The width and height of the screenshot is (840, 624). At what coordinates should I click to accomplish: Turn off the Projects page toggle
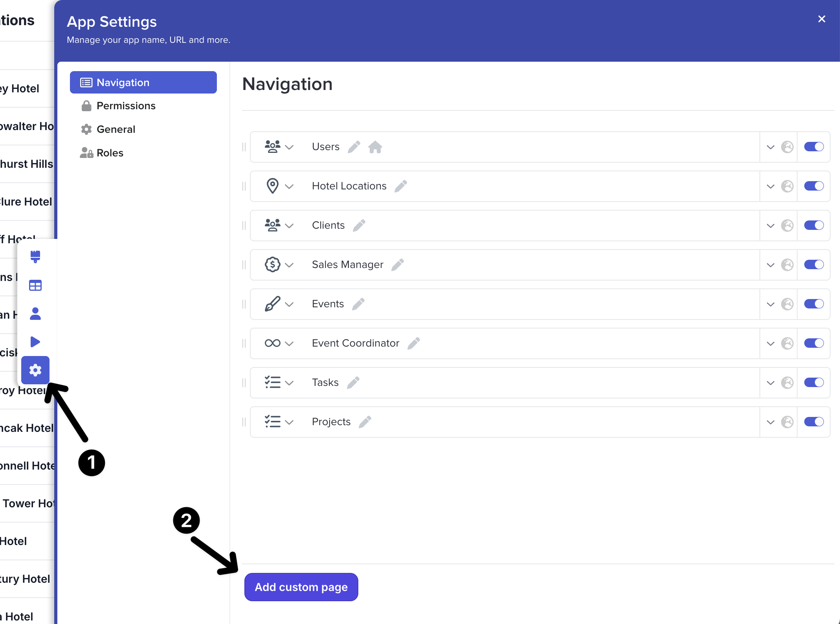(814, 422)
